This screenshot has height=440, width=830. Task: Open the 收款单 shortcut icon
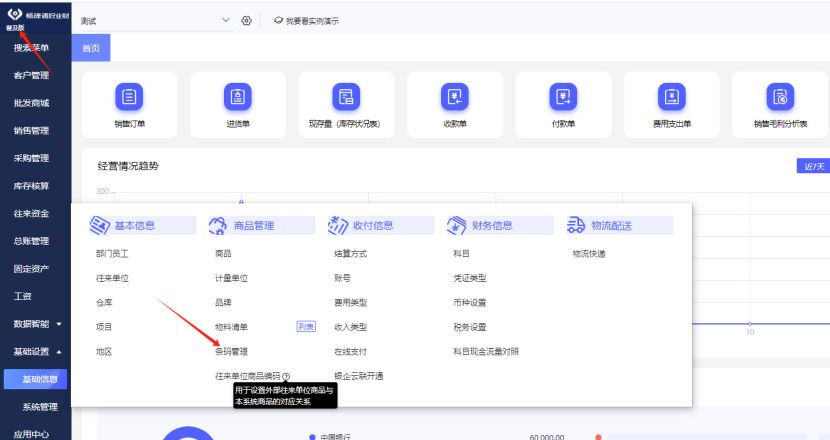point(455,98)
